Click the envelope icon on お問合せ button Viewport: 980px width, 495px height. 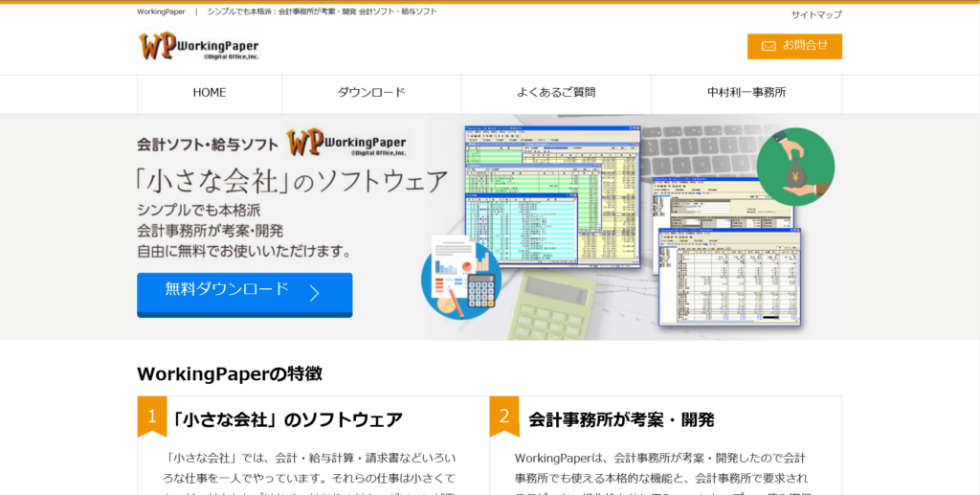768,46
